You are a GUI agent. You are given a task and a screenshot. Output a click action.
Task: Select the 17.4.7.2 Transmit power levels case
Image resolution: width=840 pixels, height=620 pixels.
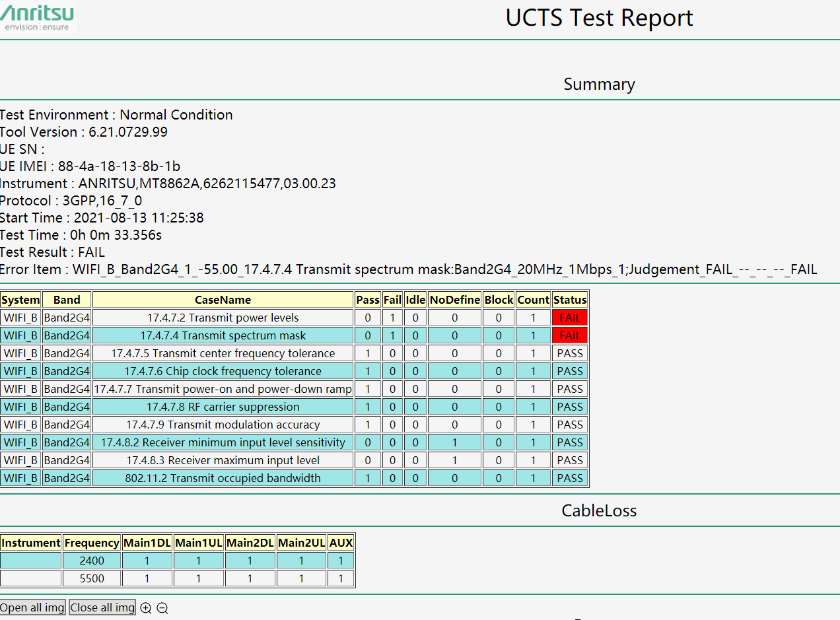coord(223,318)
